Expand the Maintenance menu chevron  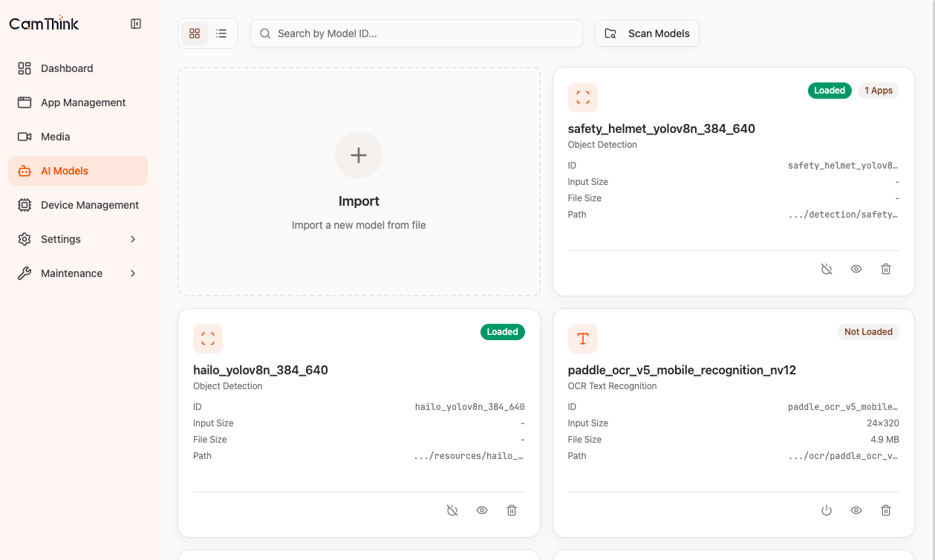[133, 273]
